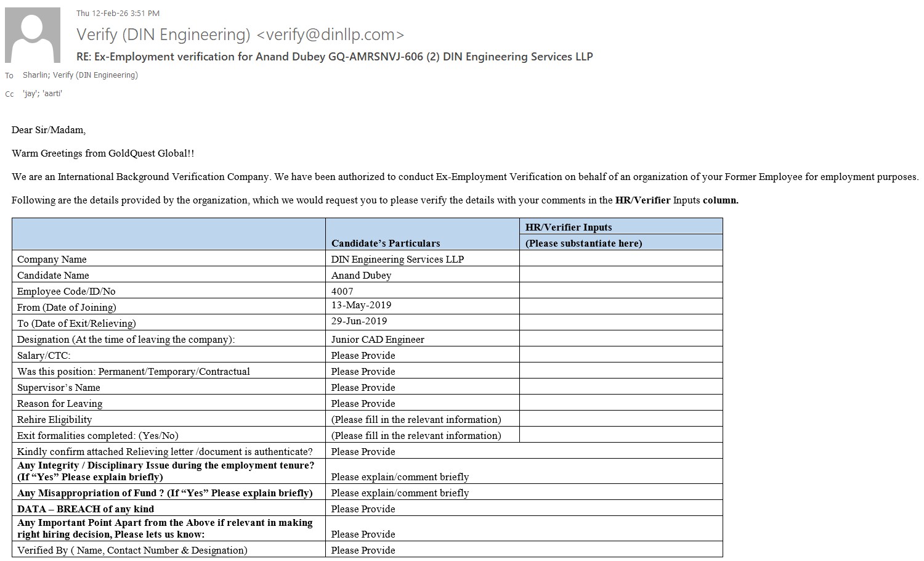
Task: Click the paragraph starting 'We are an International Background'
Action: pos(465,177)
